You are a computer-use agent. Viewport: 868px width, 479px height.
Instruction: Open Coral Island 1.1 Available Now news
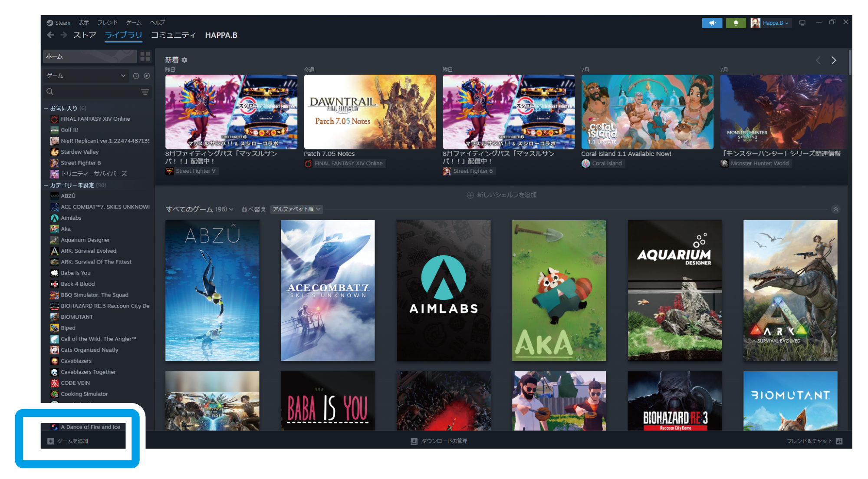click(x=647, y=112)
